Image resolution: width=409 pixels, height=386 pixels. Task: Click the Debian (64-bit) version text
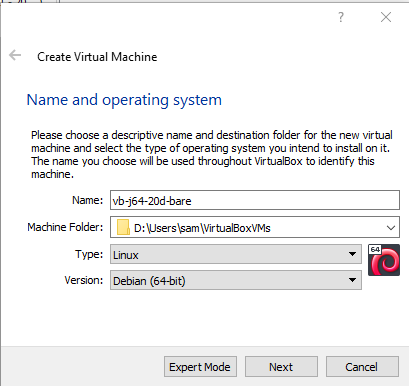[x=149, y=281]
